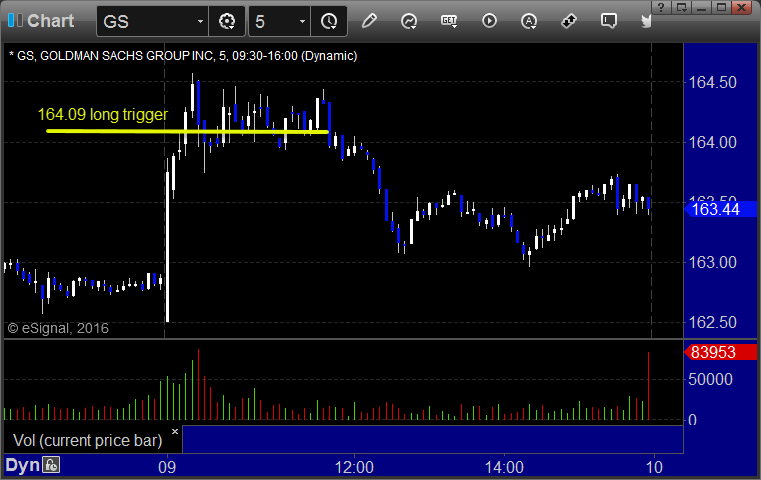The height and width of the screenshot is (480, 761).
Task: Click the 14:00 time axis label
Action: coord(504,467)
